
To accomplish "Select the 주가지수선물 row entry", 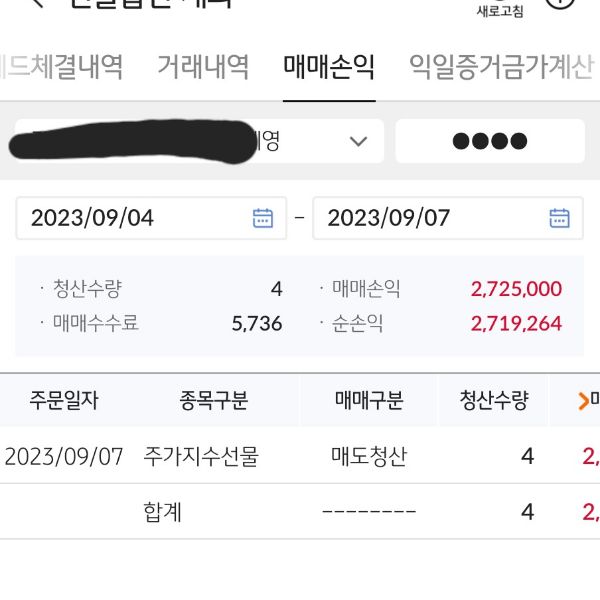I will pos(201,457).
